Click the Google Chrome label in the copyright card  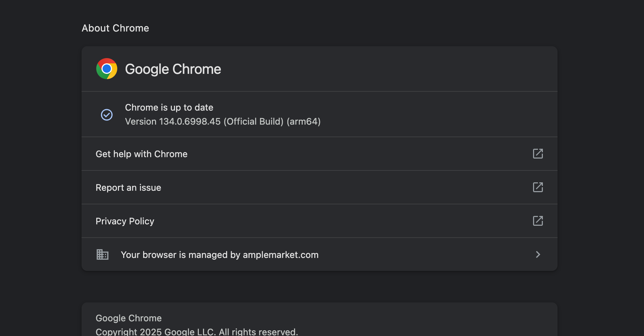128,318
